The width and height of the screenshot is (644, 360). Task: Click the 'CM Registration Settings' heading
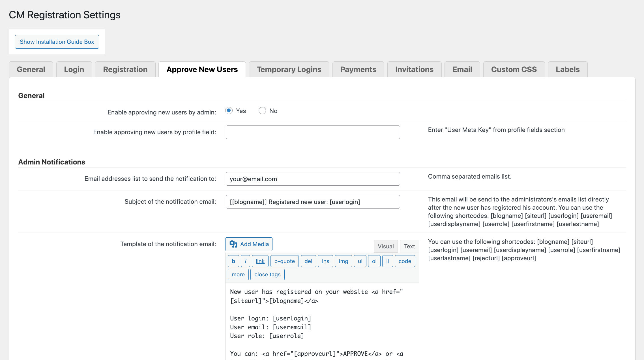pyautogui.click(x=65, y=15)
